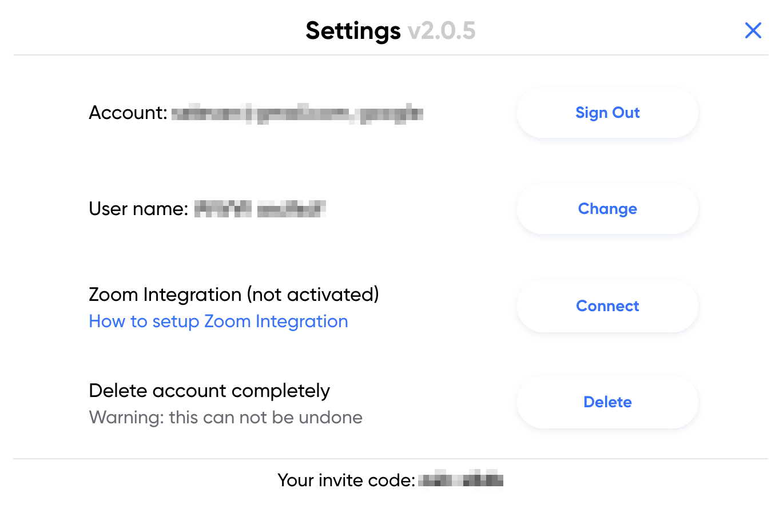Close the Settings dialog with the X icon
Image resolution: width=779 pixels, height=532 pixels.
(x=753, y=30)
